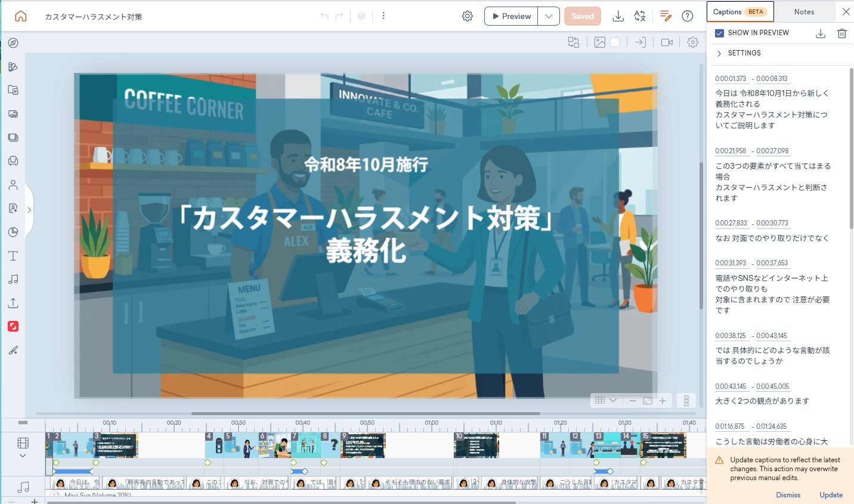Click the vertical three-dot handle beside canvas zoom
Screen dimensions: 854x504
coord(686,401)
